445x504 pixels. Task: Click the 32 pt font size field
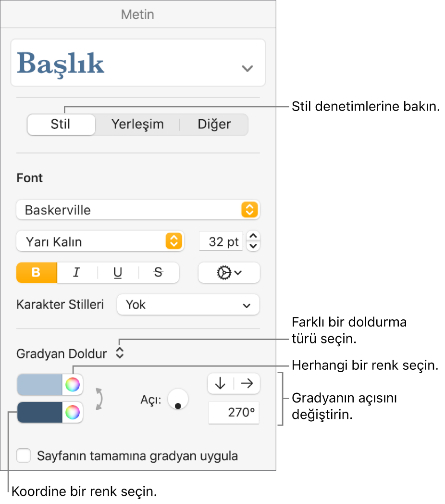[x=221, y=241]
